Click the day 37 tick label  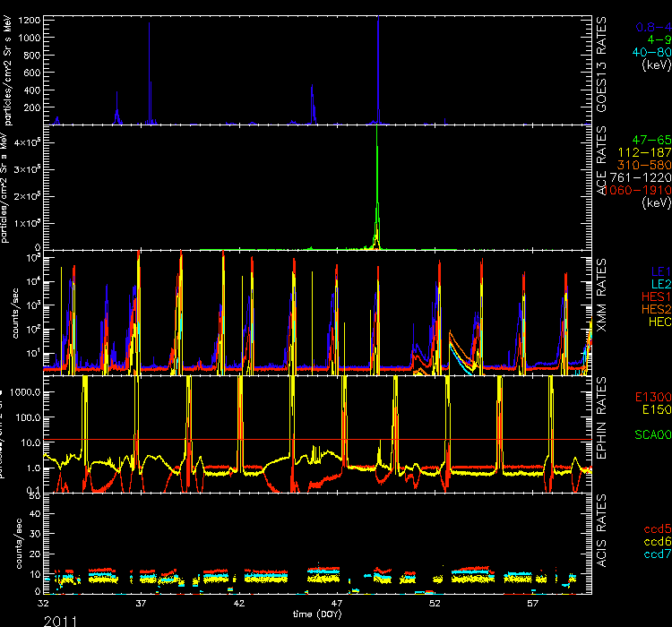coord(141,604)
